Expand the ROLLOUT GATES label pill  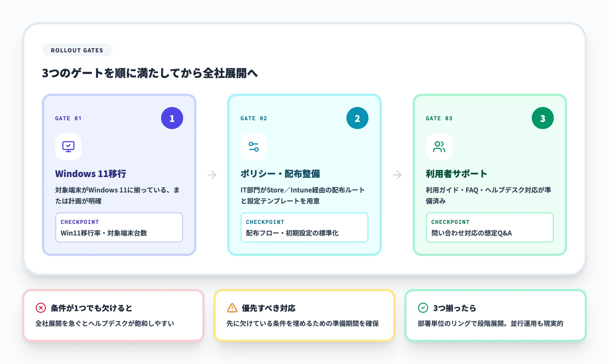[77, 50]
